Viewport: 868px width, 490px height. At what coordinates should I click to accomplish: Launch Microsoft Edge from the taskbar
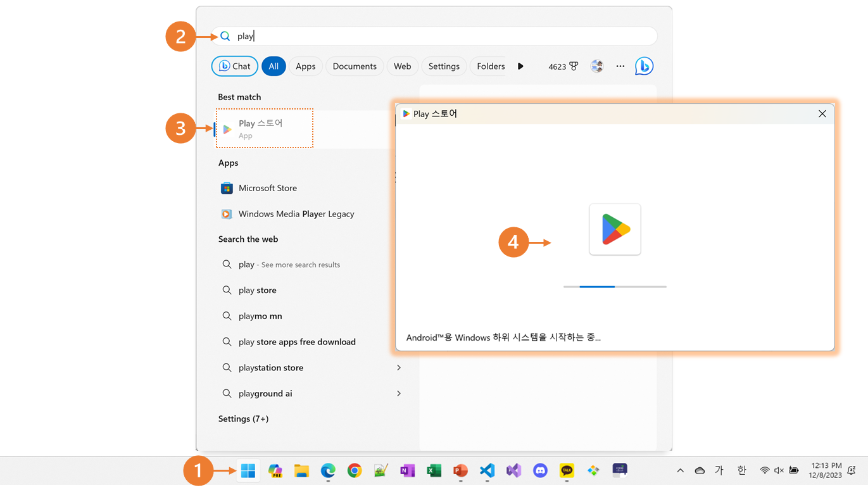(x=328, y=470)
